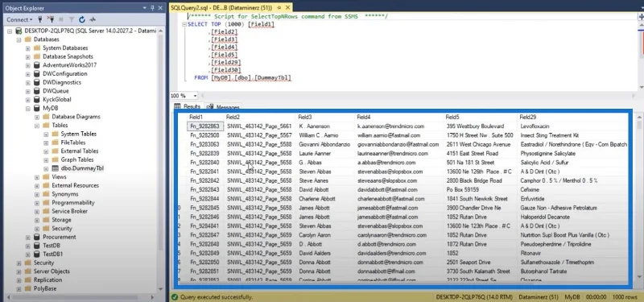Close the Object Explorer panel
The image size is (644, 302).
160,8
